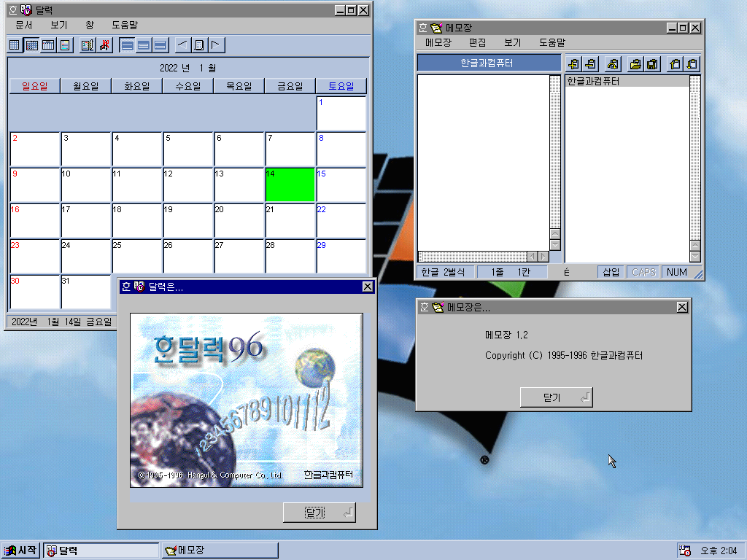Switch to 메모장 taskbar button
Image resolution: width=747 pixels, height=560 pixels.
(x=220, y=551)
